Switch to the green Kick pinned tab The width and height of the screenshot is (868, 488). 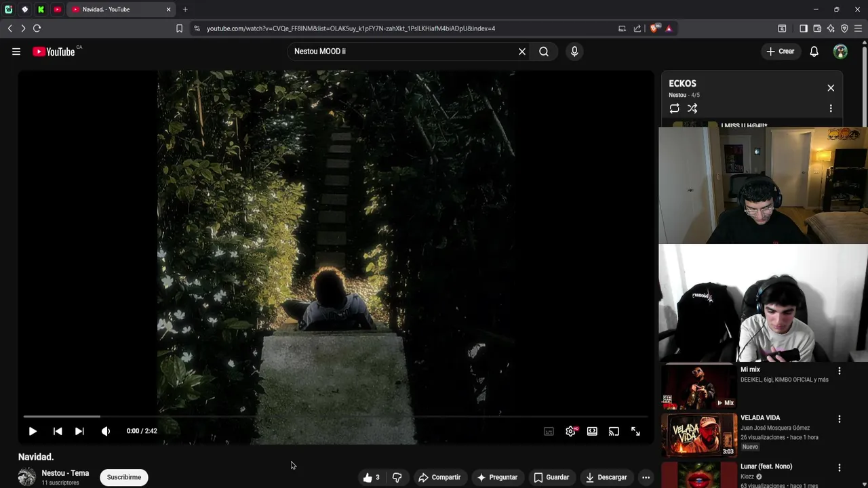(41, 9)
